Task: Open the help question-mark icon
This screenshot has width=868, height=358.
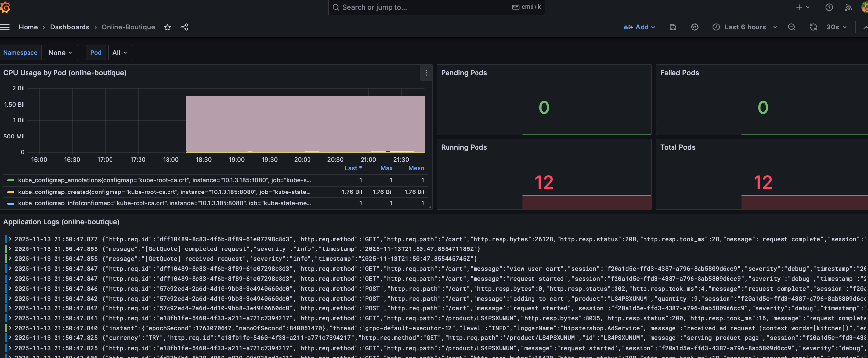Action: point(829,7)
